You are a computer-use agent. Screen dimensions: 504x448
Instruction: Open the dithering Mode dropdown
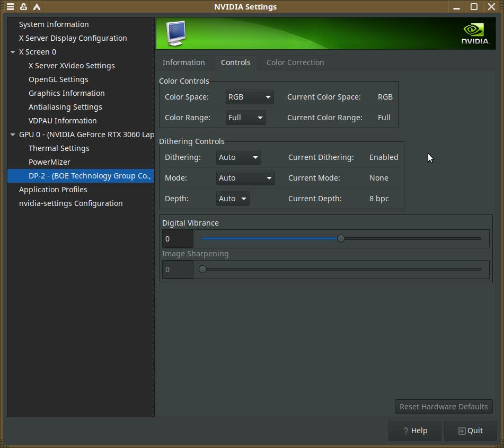click(x=245, y=178)
